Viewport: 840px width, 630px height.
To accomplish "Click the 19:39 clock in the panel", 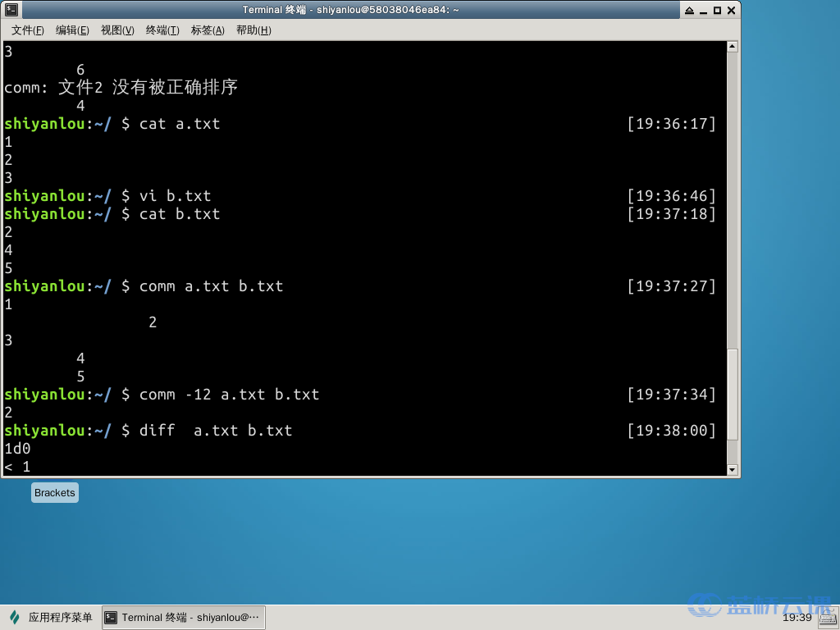I will click(x=797, y=618).
